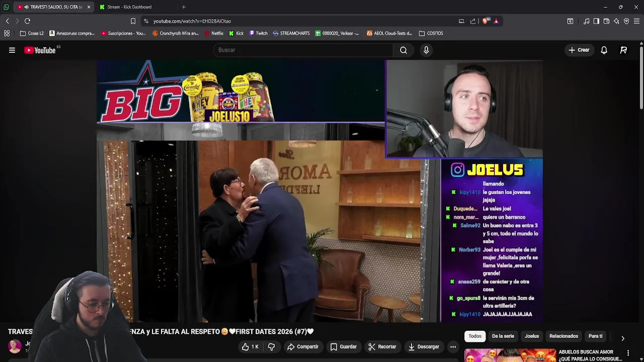Click the search magnifier button

404,50
